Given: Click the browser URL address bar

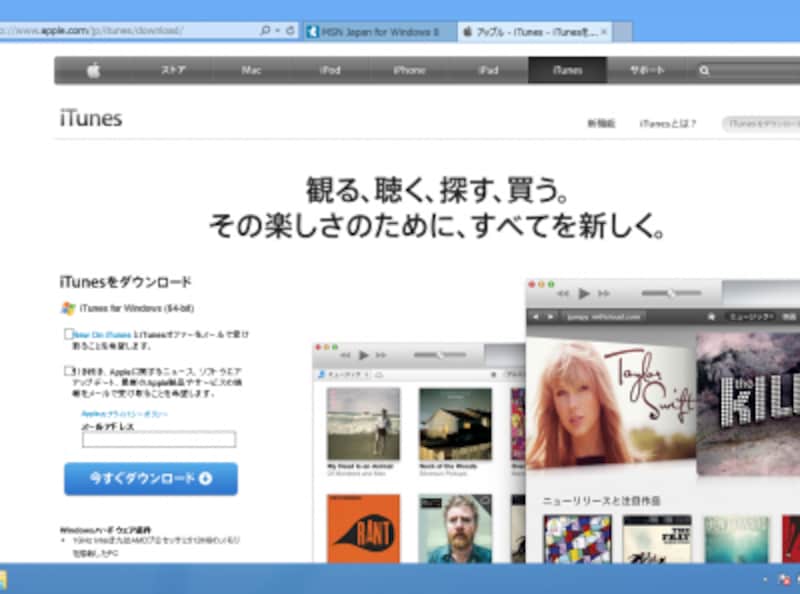Looking at the screenshot, I should (x=128, y=31).
